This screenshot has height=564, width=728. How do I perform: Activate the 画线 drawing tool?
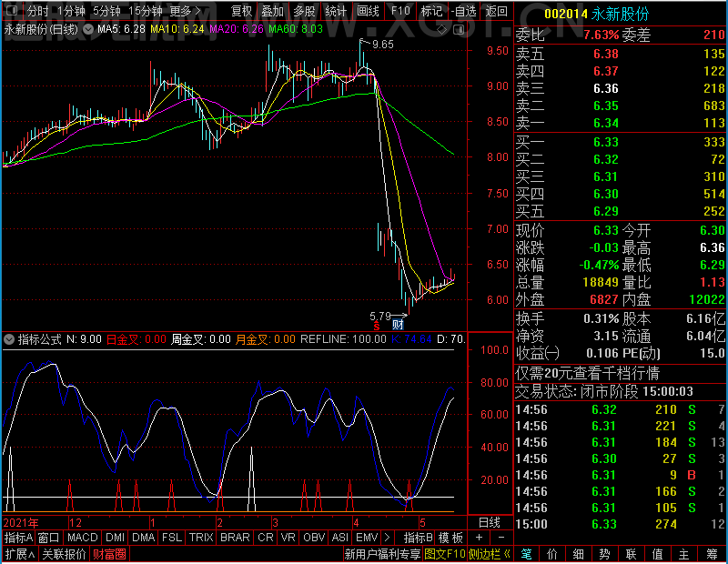pos(368,11)
